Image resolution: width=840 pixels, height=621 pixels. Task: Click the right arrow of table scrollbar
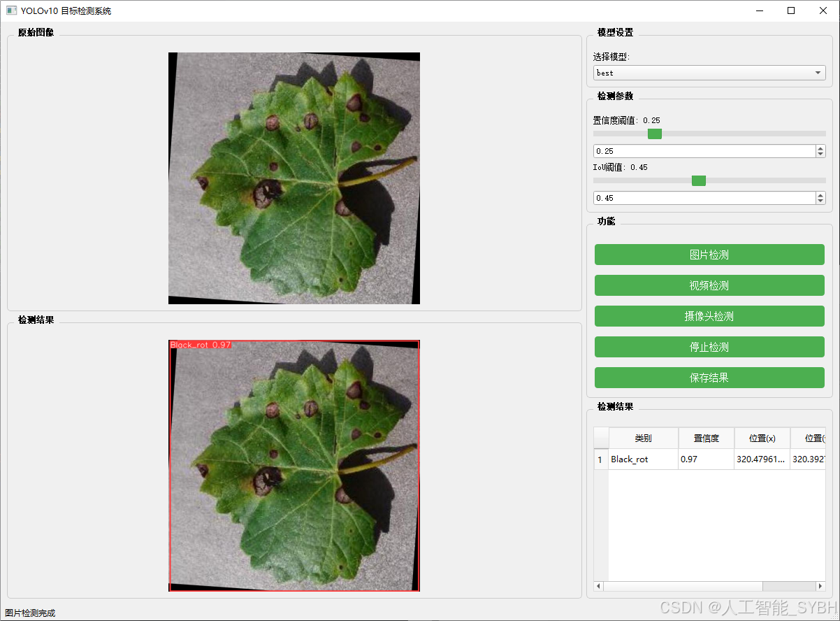pos(819,586)
